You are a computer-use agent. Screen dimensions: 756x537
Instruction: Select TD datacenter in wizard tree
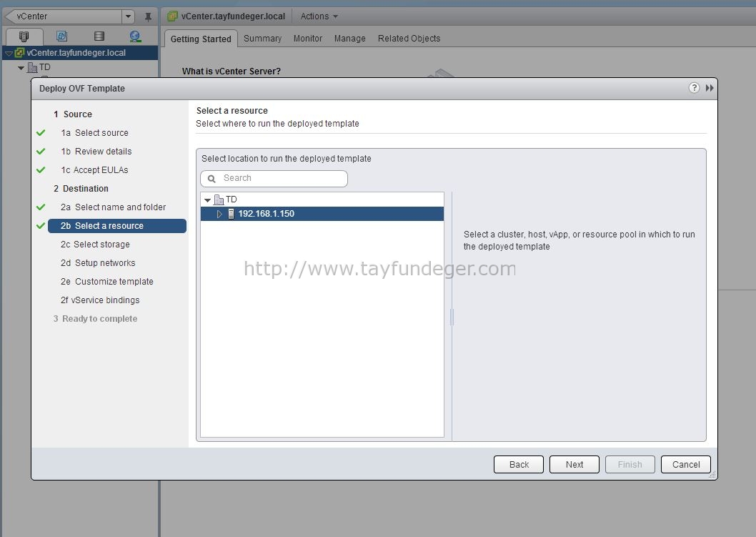pyautogui.click(x=232, y=199)
